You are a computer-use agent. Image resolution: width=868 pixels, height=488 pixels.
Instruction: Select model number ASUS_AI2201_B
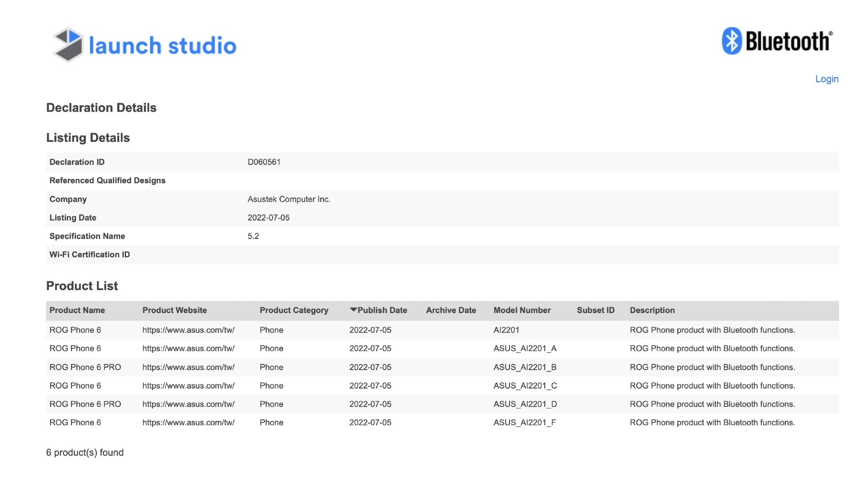tap(525, 367)
